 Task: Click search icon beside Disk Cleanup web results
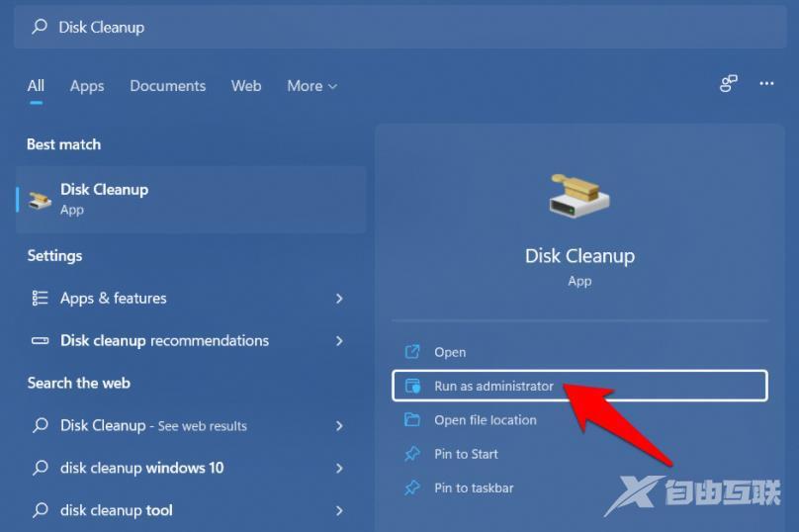click(x=41, y=425)
